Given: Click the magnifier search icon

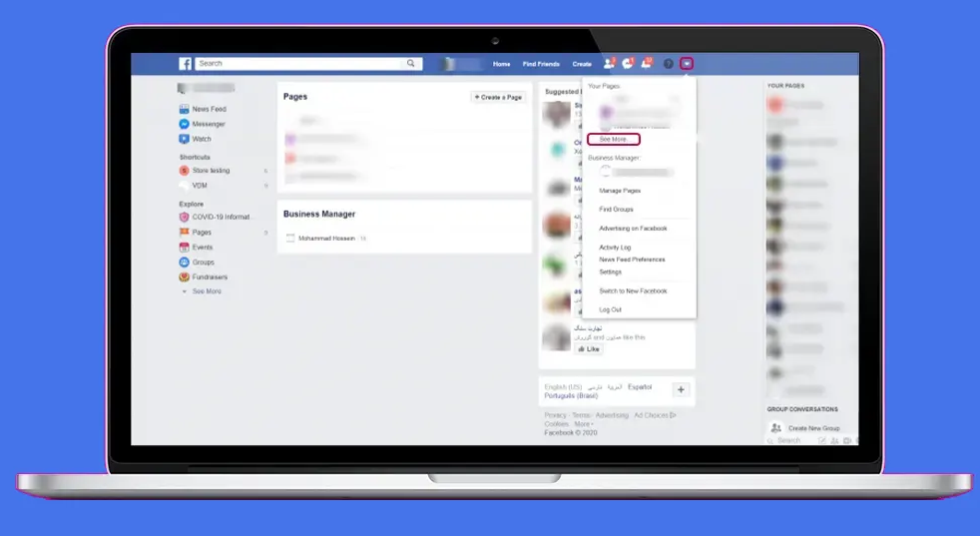Looking at the screenshot, I should 410,63.
